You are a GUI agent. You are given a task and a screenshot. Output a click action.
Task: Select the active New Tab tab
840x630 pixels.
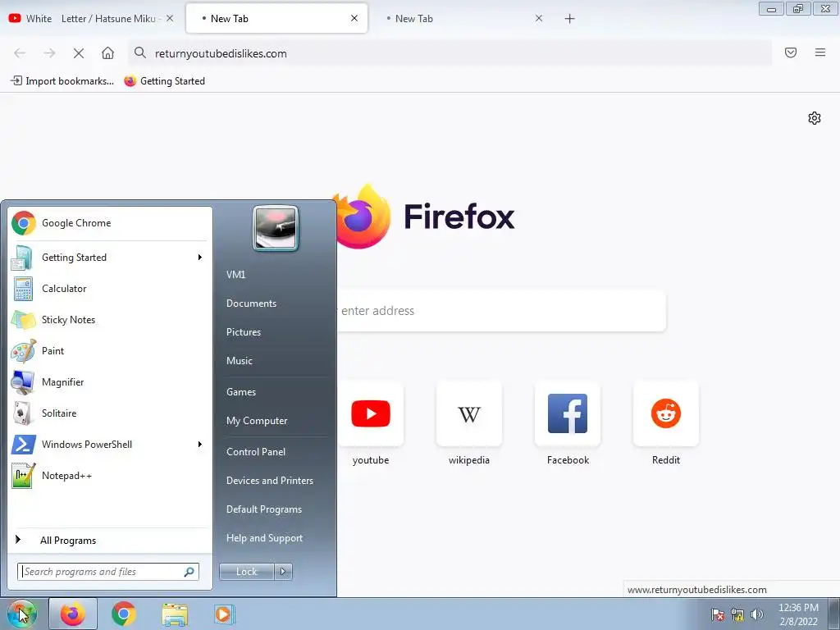pos(276,19)
